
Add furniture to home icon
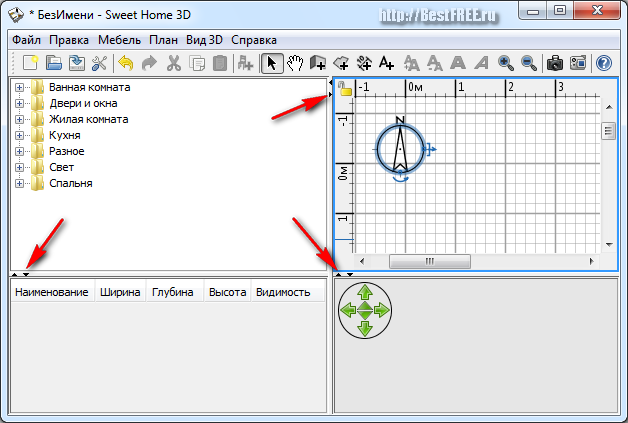(245, 63)
